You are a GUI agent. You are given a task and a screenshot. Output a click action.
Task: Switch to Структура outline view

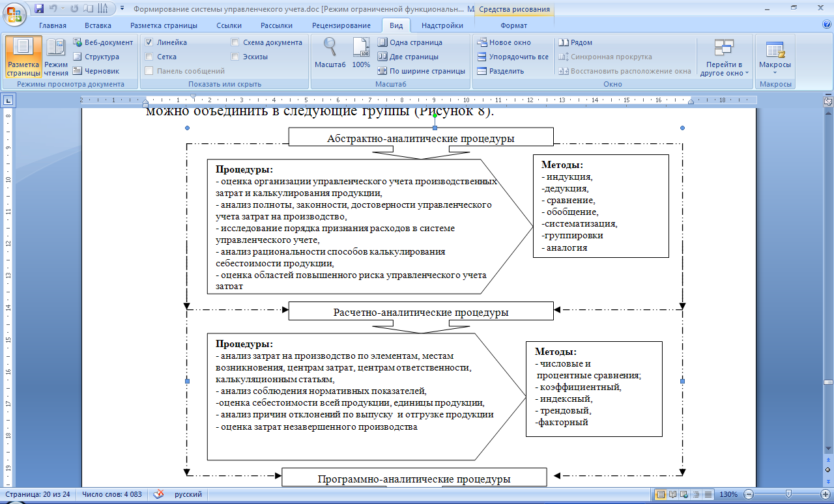point(96,57)
